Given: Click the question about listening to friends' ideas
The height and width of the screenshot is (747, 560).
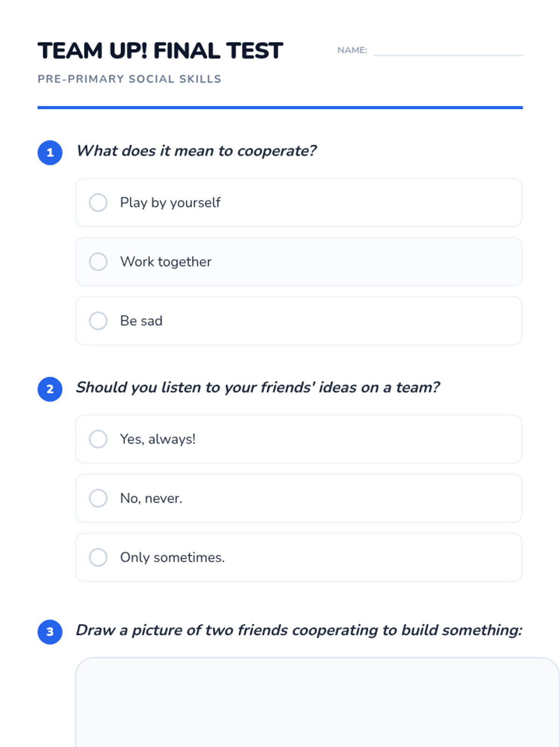Looking at the screenshot, I should point(258,387).
